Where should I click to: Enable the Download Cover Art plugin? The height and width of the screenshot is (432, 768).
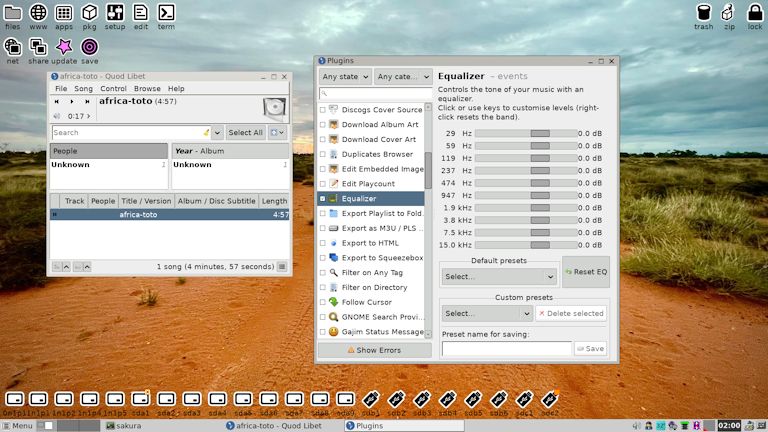click(x=322, y=139)
